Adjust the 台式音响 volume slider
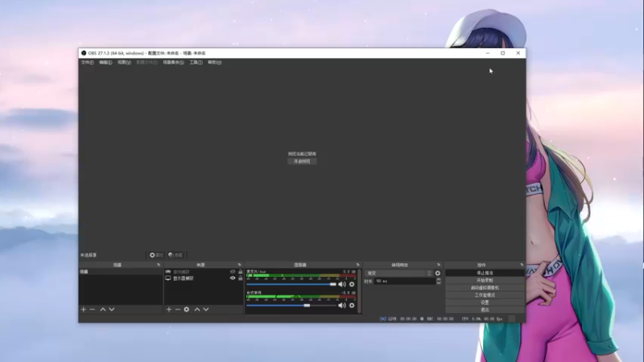The width and height of the screenshot is (644, 362). 291,306
